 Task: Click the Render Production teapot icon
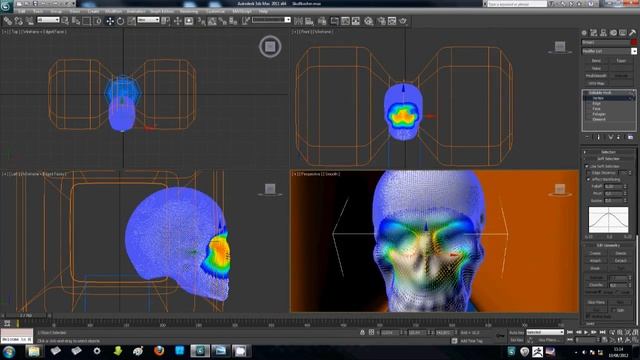point(403,21)
